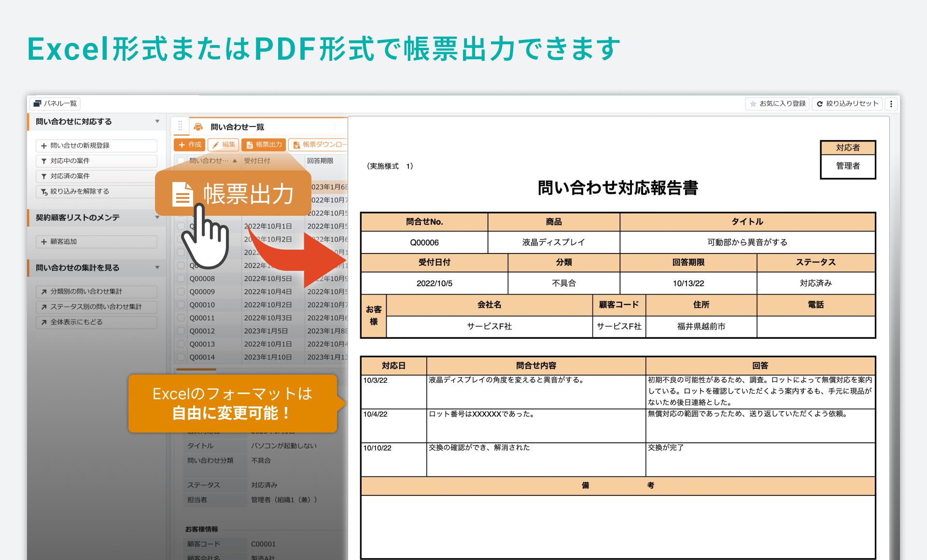The height and width of the screenshot is (560, 927).
Task: Collapse the 契約顧客リストのメンテ section
Action: [x=157, y=218]
